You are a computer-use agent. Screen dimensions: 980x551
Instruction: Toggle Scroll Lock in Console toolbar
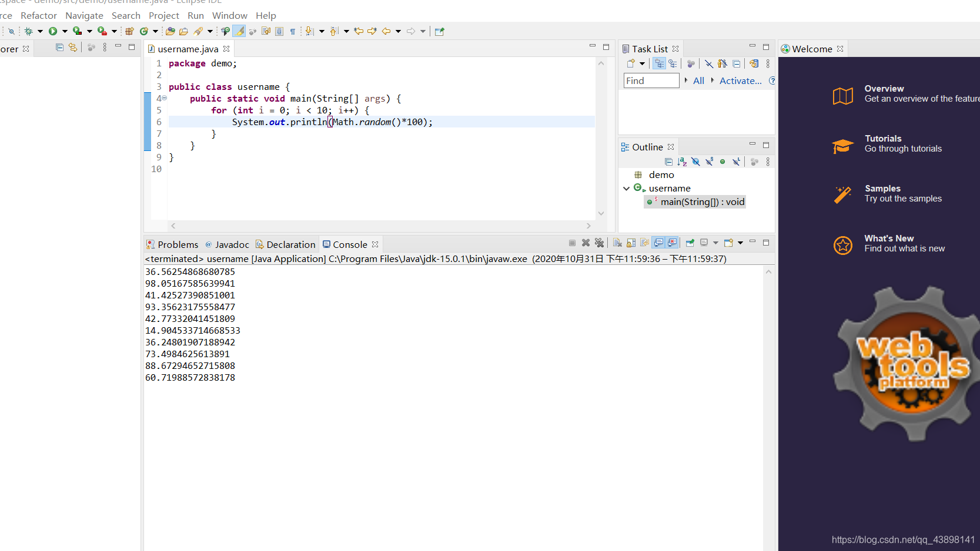(631, 243)
